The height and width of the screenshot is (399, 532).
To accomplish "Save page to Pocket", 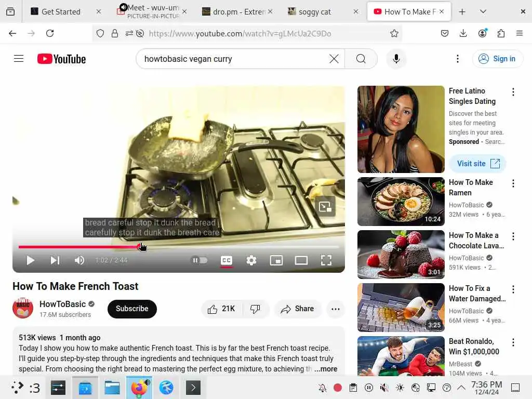I will tap(445, 33).
